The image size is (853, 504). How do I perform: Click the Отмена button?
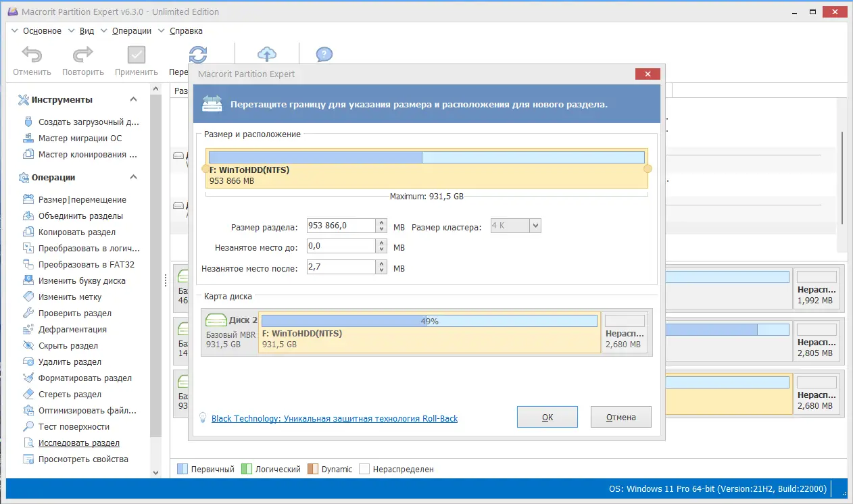[x=621, y=417]
